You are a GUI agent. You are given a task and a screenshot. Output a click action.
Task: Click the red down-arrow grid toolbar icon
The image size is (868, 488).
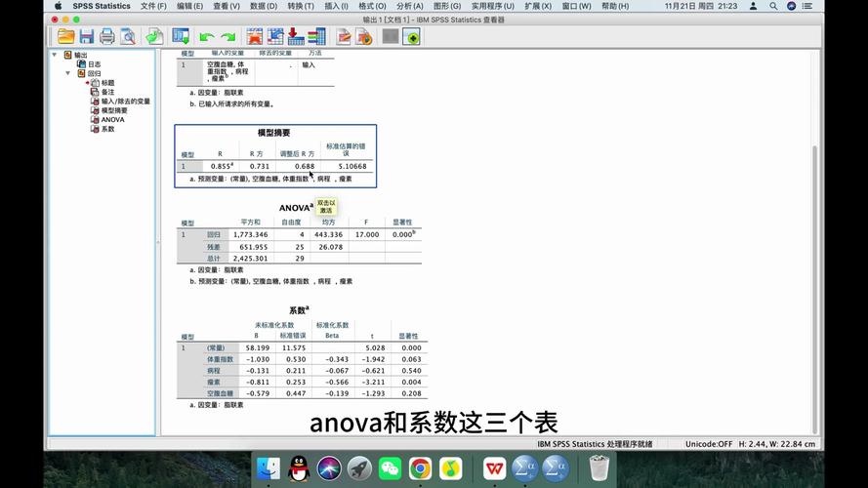pyautogui.click(x=296, y=36)
